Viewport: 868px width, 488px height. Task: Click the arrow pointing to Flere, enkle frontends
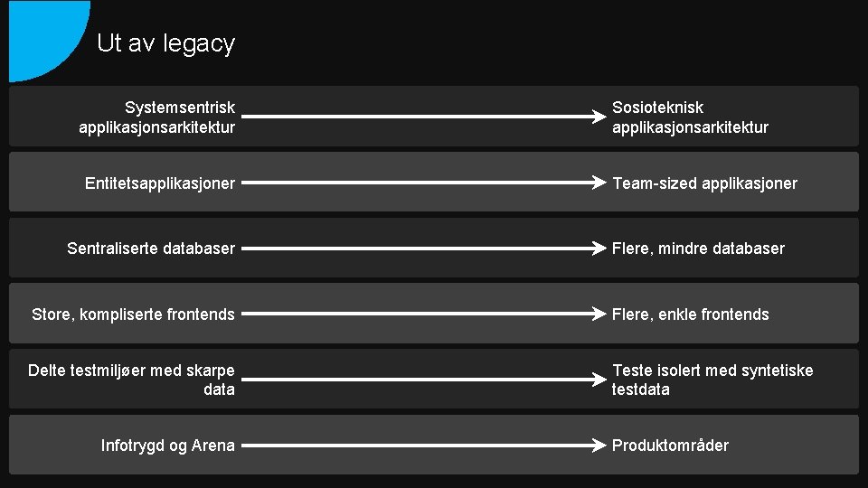423,314
